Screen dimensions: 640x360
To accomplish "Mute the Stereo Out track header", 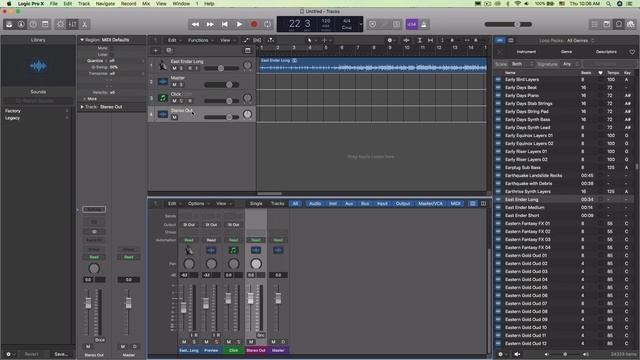I will tap(174, 117).
